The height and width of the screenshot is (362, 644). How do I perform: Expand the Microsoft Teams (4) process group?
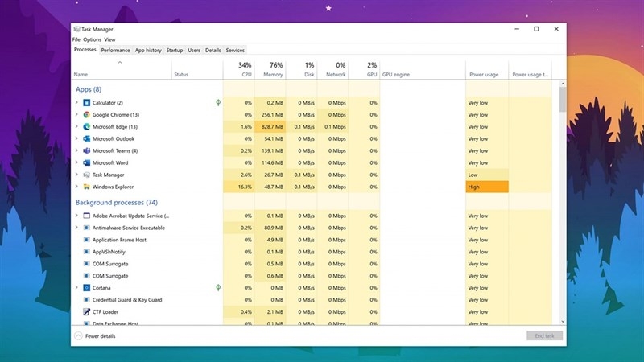point(77,151)
